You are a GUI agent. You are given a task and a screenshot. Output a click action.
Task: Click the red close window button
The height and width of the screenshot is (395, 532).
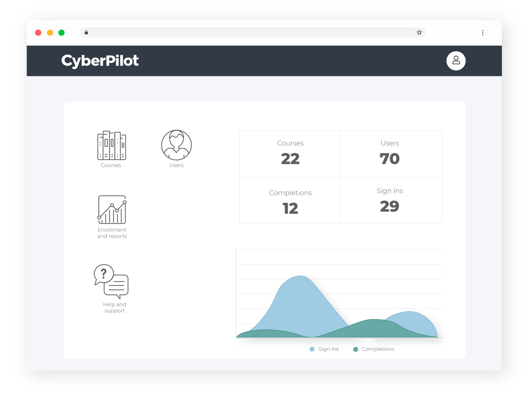[x=38, y=32]
